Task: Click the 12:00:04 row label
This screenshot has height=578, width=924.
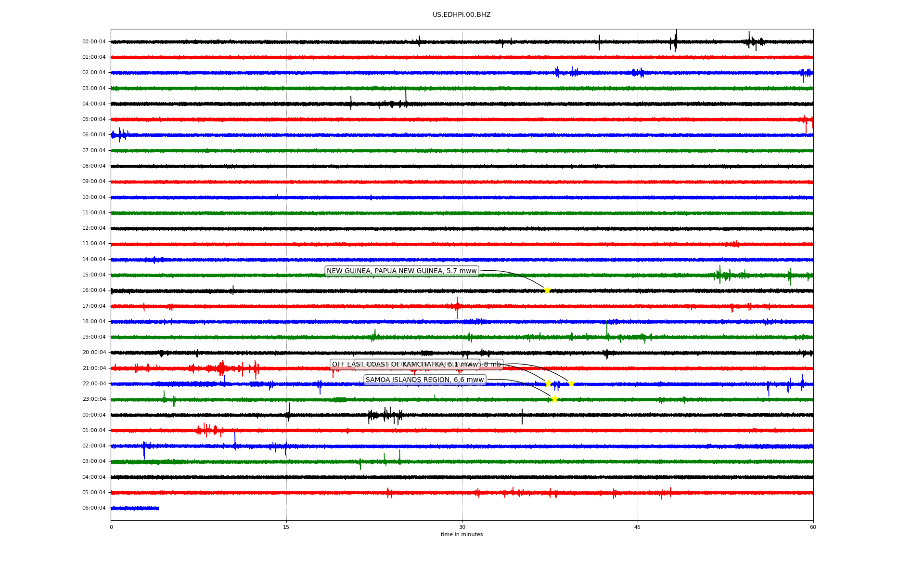Action: click(94, 228)
